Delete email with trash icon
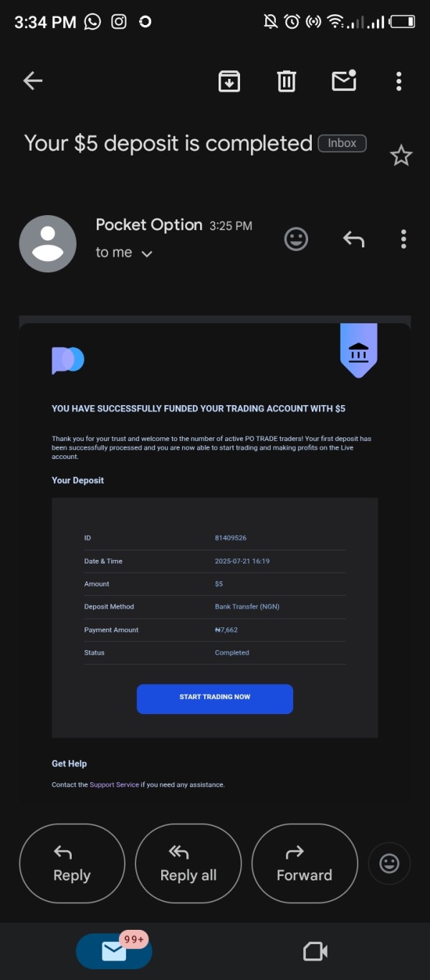The height and width of the screenshot is (980, 430). click(x=287, y=81)
